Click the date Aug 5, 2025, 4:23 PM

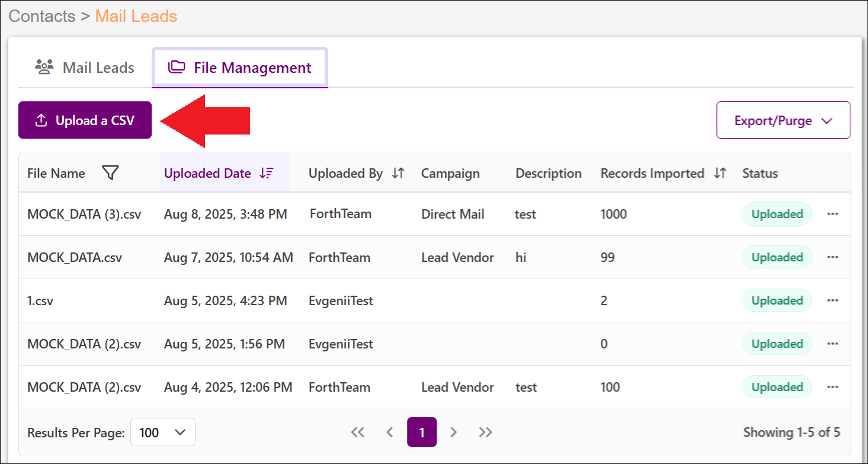(226, 300)
